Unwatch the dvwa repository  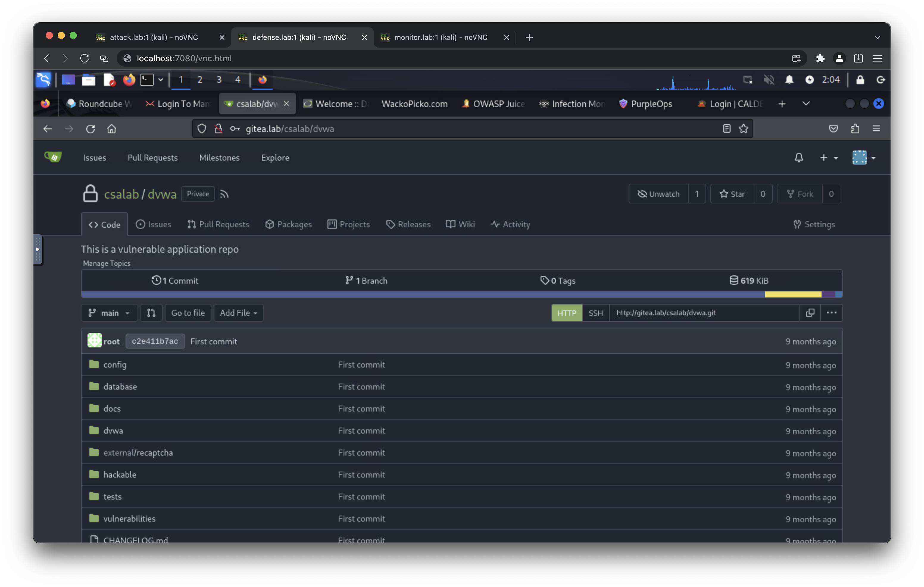[658, 194]
